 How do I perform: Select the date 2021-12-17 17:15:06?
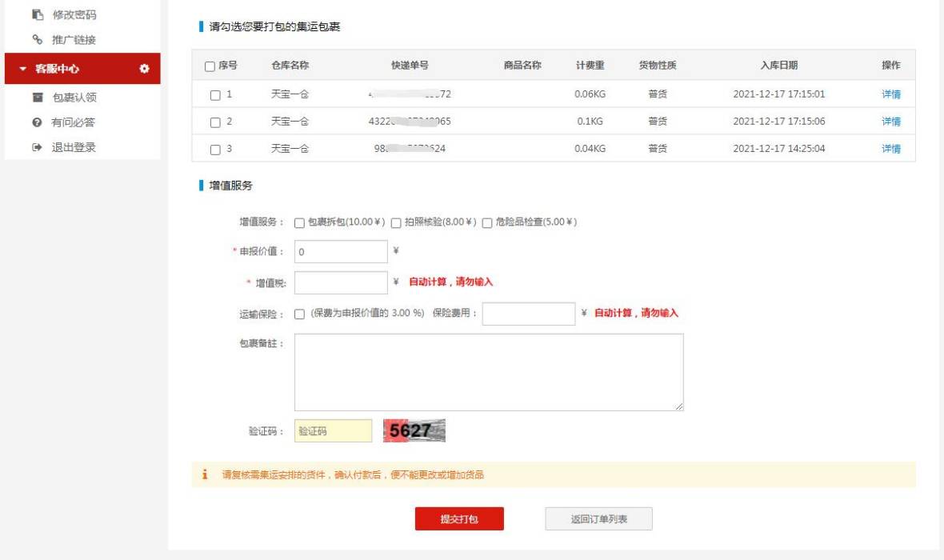coord(779,121)
